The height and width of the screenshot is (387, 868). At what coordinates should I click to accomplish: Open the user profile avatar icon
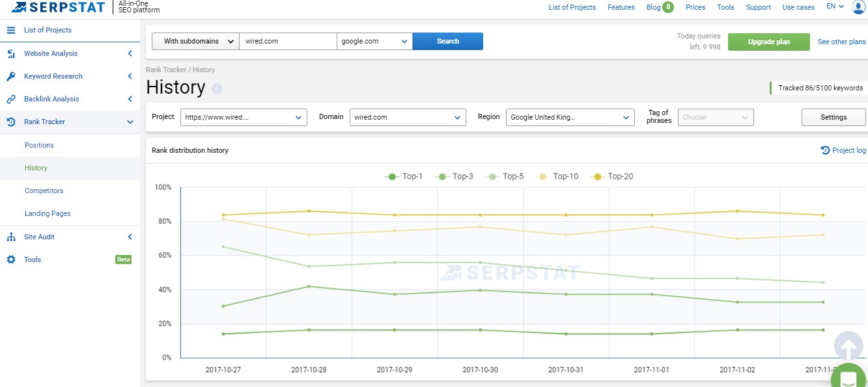coord(858,7)
